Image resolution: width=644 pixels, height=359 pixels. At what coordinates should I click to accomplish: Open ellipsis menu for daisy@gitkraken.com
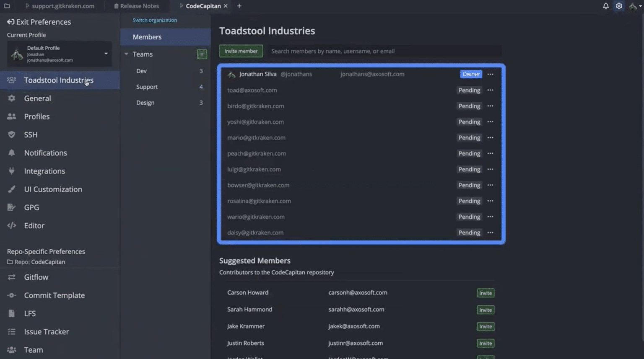[490, 232]
